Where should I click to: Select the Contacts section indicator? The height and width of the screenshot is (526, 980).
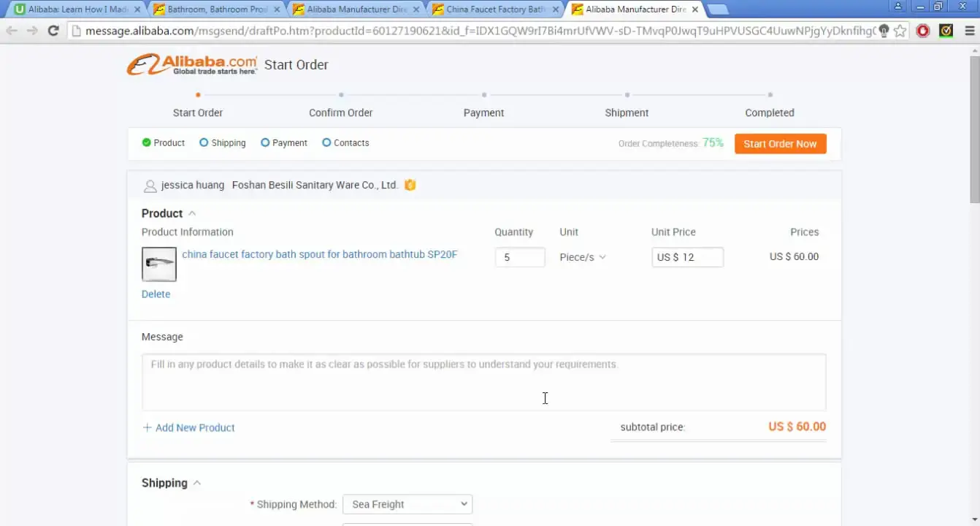pyautogui.click(x=345, y=142)
